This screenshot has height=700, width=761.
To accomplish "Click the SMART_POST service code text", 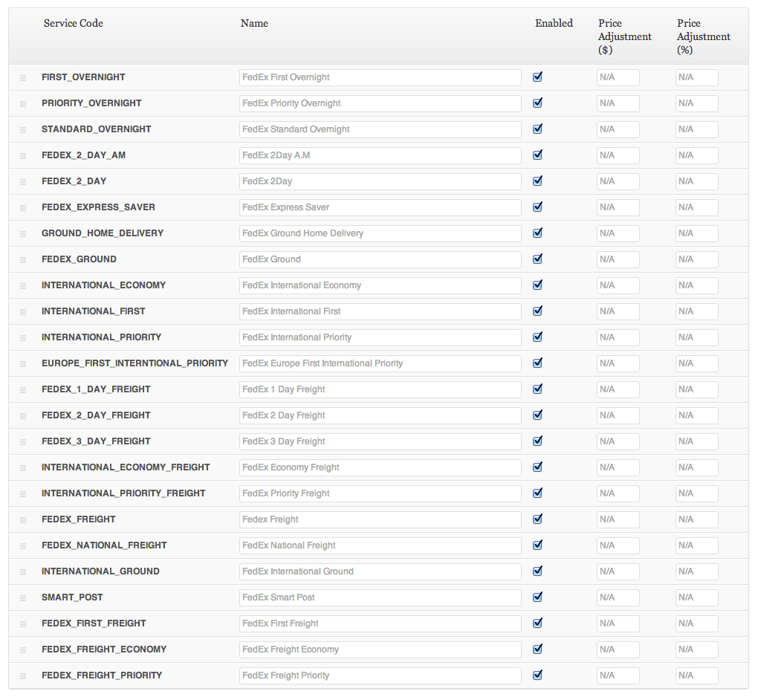I will click(x=72, y=597).
